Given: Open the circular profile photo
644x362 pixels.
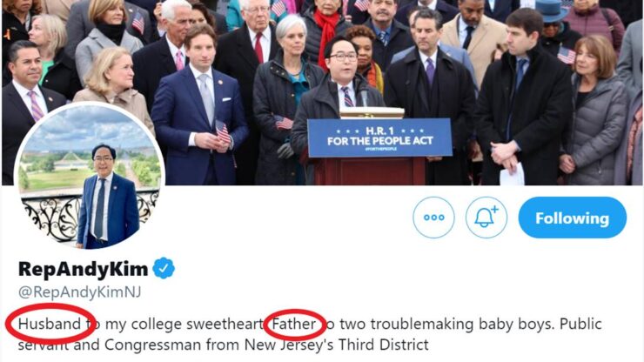Looking at the screenshot, I should coord(90,177).
